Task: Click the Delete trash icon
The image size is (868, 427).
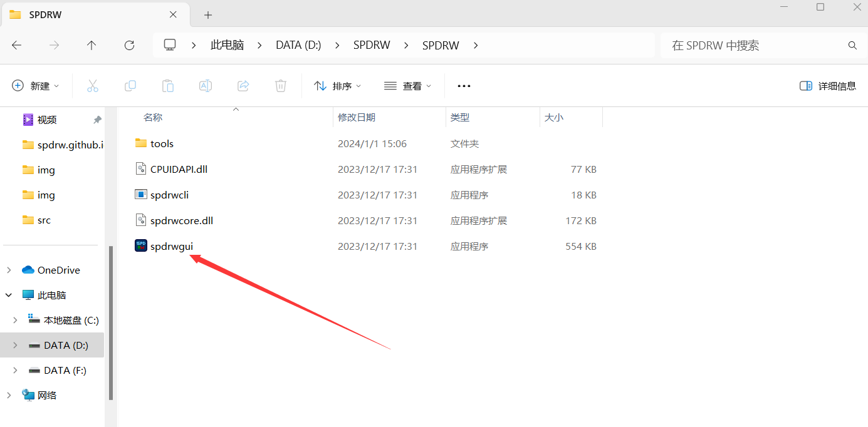Action: (x=281, y=86)
